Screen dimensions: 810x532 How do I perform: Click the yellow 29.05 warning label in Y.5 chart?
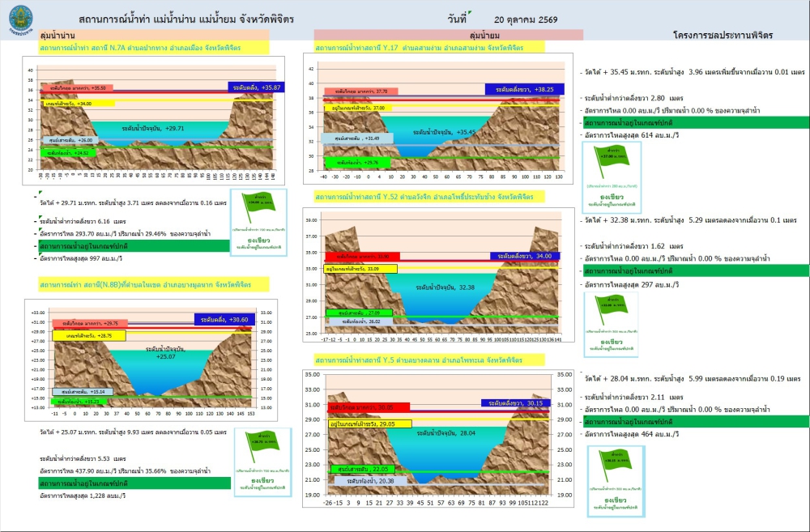pos(370,423)
